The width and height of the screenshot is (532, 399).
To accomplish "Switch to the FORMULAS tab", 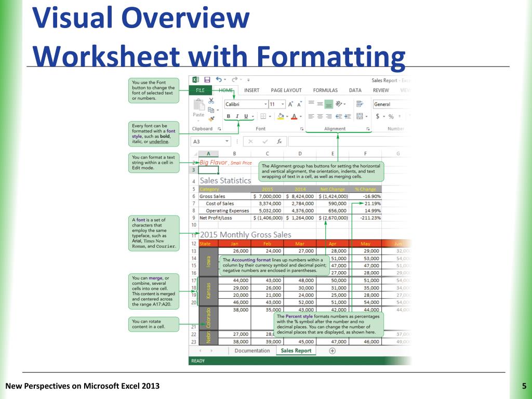I will [325, 90].
